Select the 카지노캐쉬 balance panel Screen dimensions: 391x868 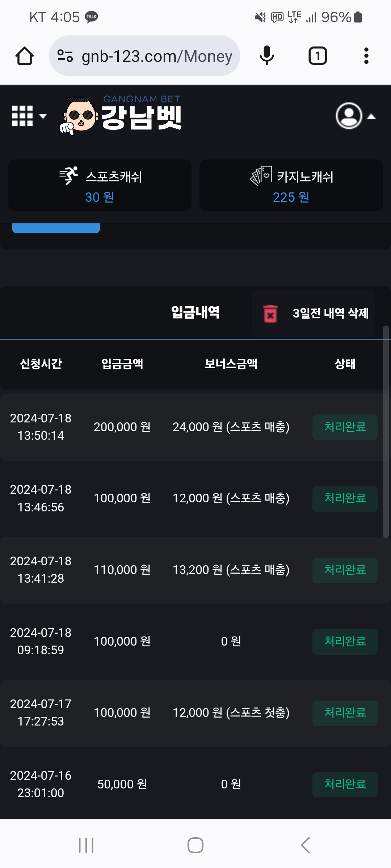click(x=291, y=185)
